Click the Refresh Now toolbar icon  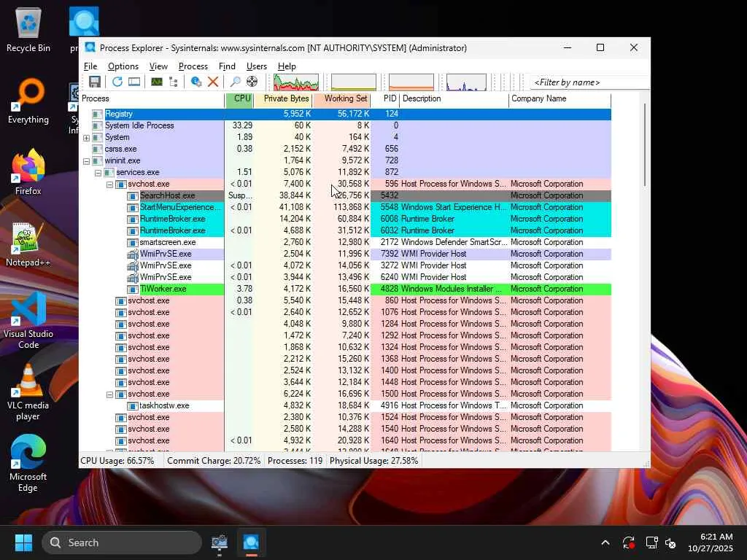point(117,82)
